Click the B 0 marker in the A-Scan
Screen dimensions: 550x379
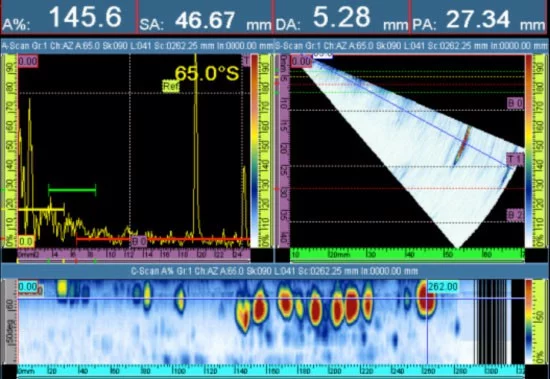click(139, 241)
